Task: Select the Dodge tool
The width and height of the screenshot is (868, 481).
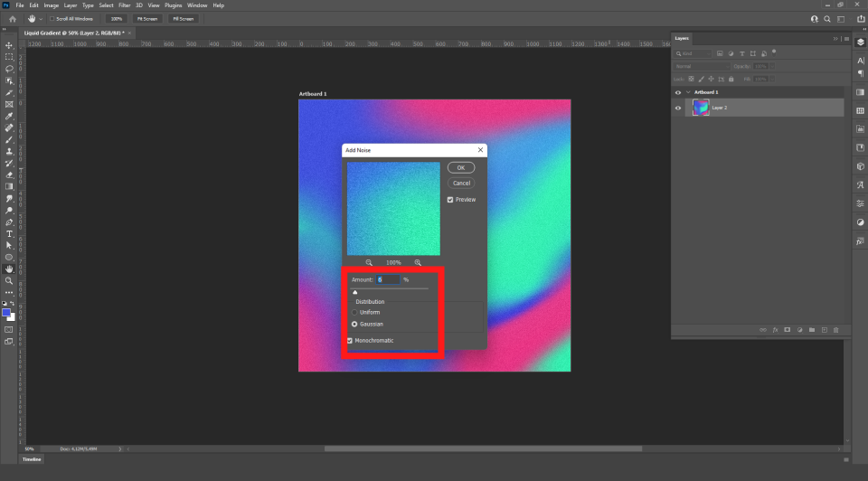Action: (x=9, y=211)
